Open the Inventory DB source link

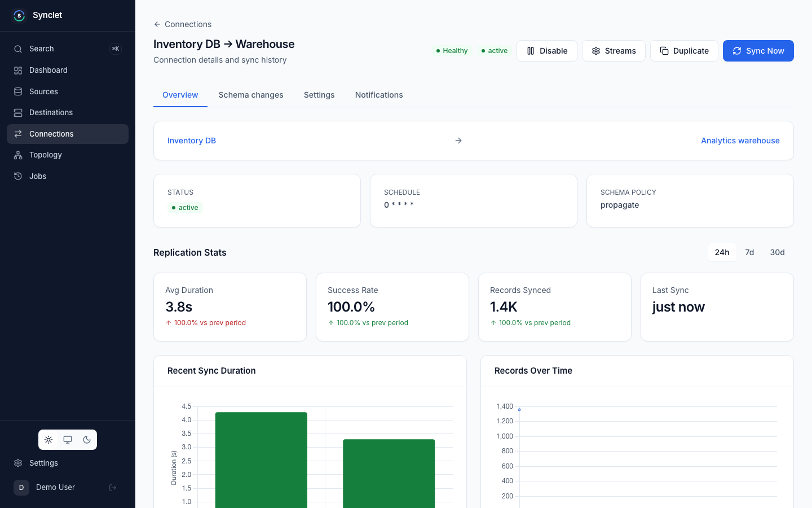(x=192, y=141)
